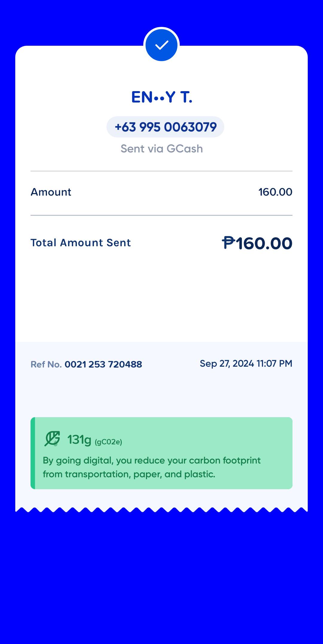Image resolution: width=323 pixels, height=644 pixels.
Task: Tap the 131g carbon savings figure
Action: point(79,440)
